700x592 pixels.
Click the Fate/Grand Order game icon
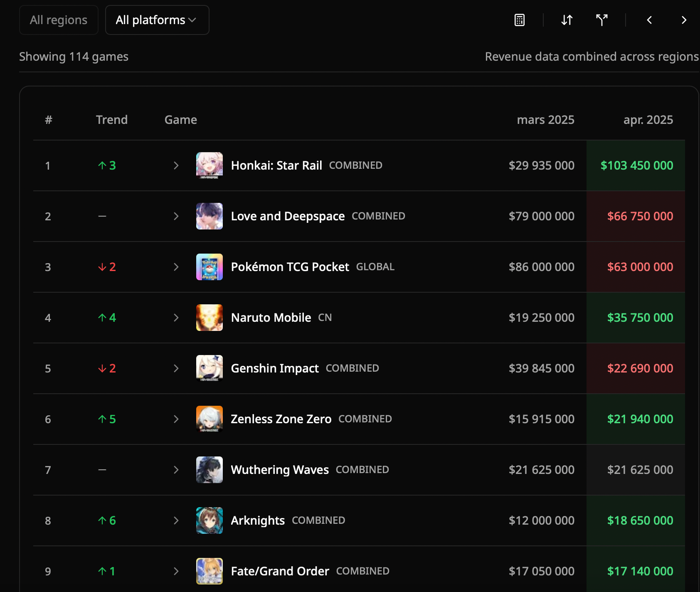pos(210,571)
